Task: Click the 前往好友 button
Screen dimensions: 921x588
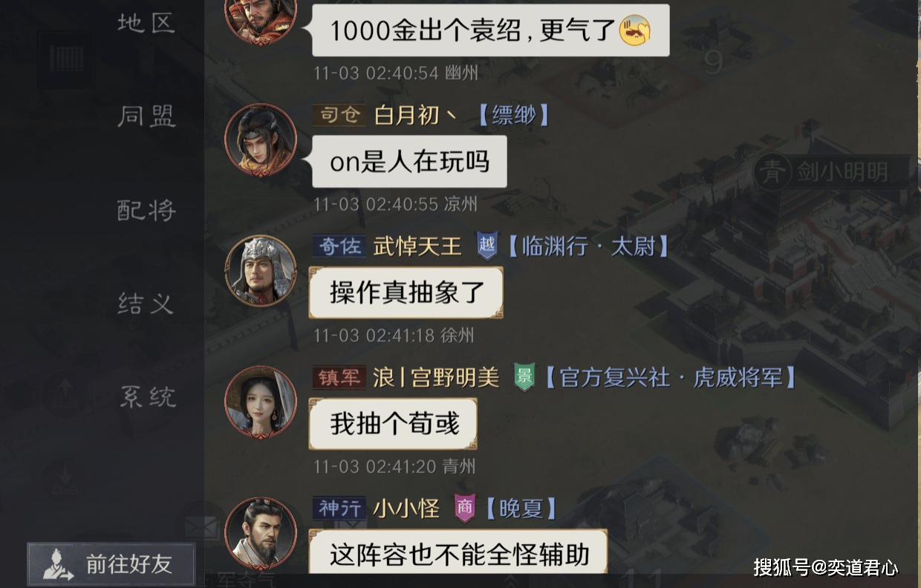Action: pyautogui.click(x=111, y=564)
